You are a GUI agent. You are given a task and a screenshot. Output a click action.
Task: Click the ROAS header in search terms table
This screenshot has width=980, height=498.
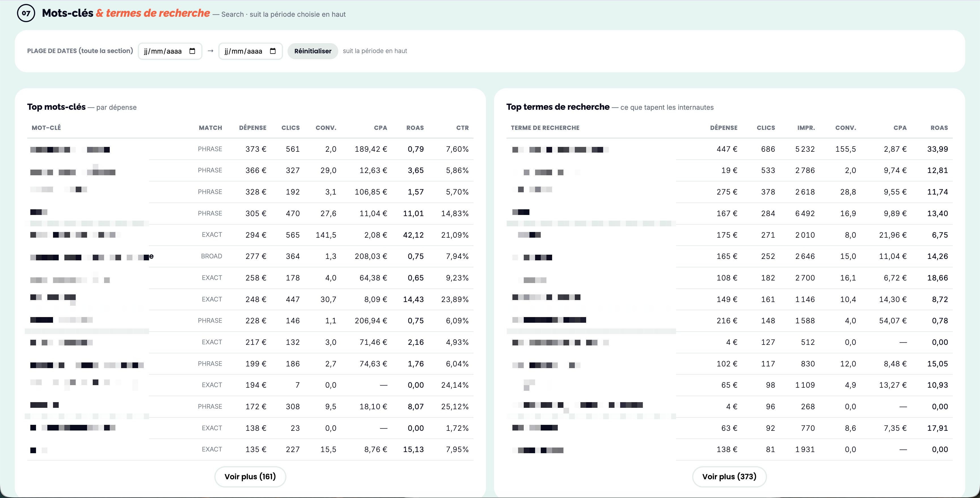pyautogui.click(x=939, y=128)
